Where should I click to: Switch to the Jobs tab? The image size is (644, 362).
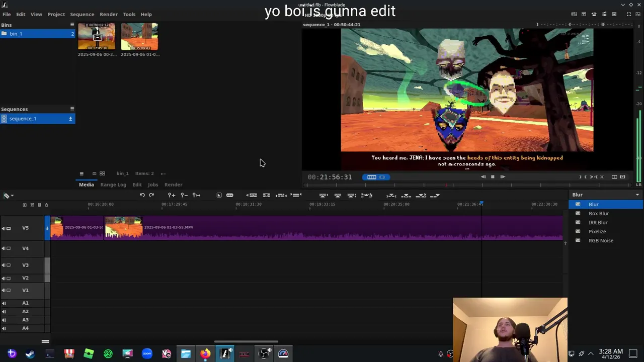pos(153,185)
